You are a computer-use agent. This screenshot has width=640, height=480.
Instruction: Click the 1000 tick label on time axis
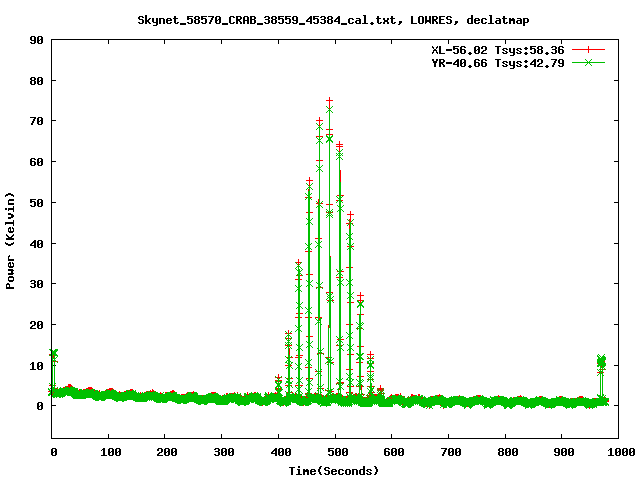pos(621,452)
